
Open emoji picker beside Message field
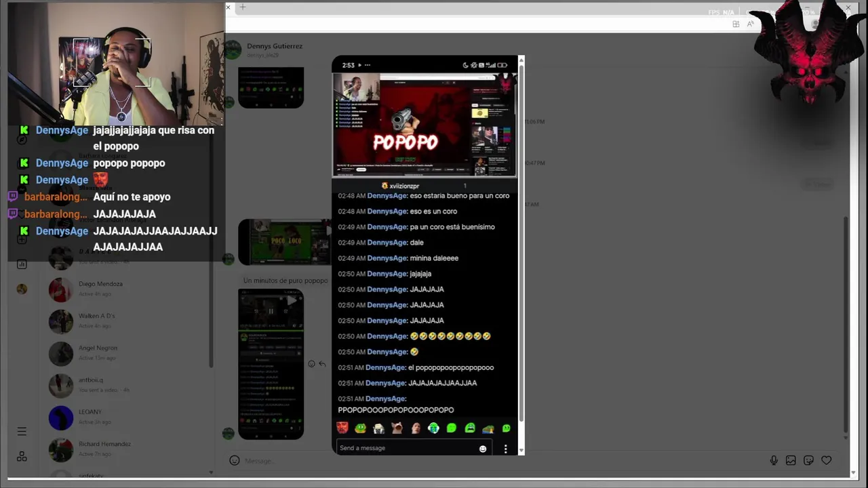pos(235,460)
